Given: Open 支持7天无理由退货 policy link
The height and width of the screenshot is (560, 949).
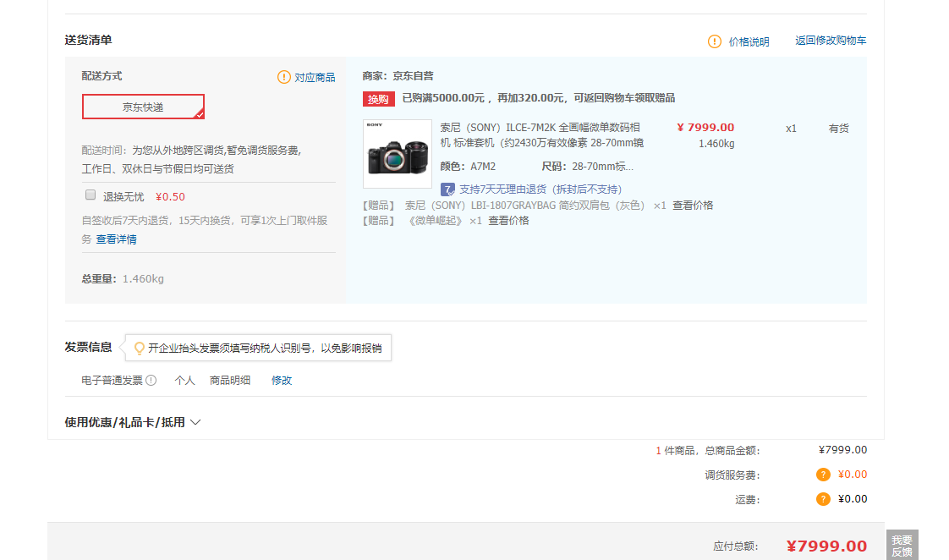Looking at the screenshot, I should pos(540,189).
